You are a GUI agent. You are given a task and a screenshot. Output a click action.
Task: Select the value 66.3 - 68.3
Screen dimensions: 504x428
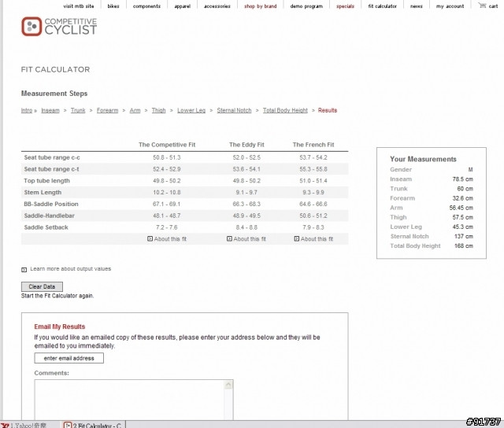coord(246,204)
